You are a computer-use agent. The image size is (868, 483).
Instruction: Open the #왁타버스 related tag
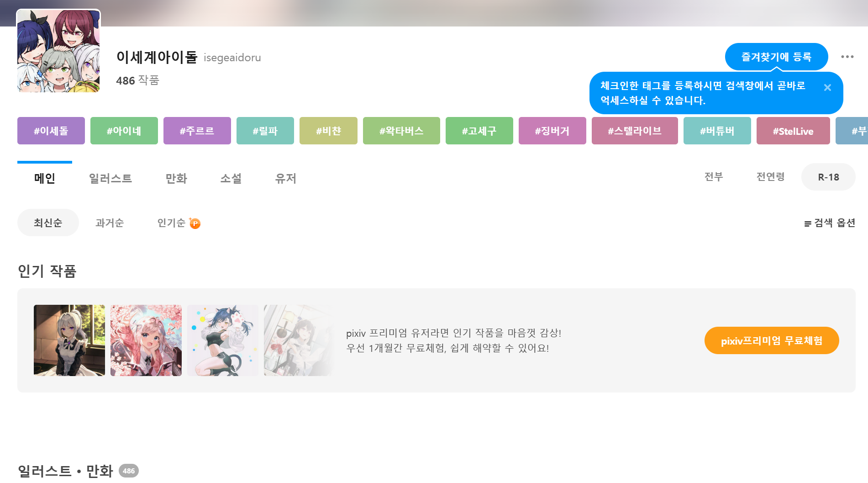(401, 131)
